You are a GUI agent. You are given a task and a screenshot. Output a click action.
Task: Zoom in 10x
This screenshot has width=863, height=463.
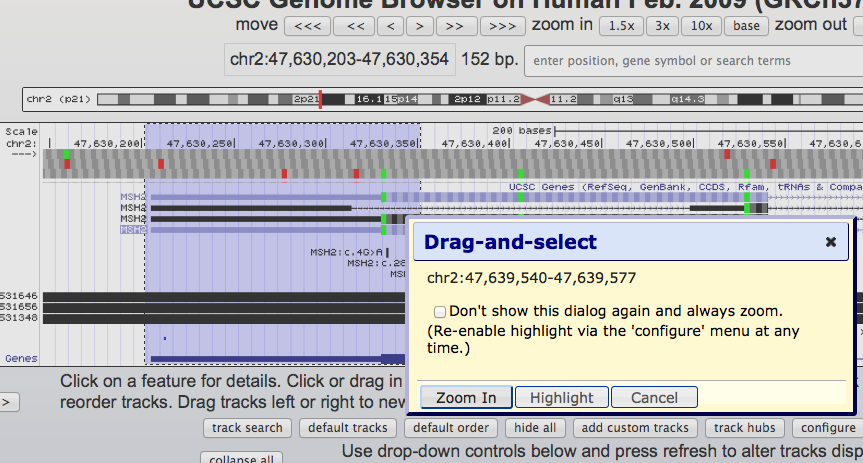tap(701, 26)
